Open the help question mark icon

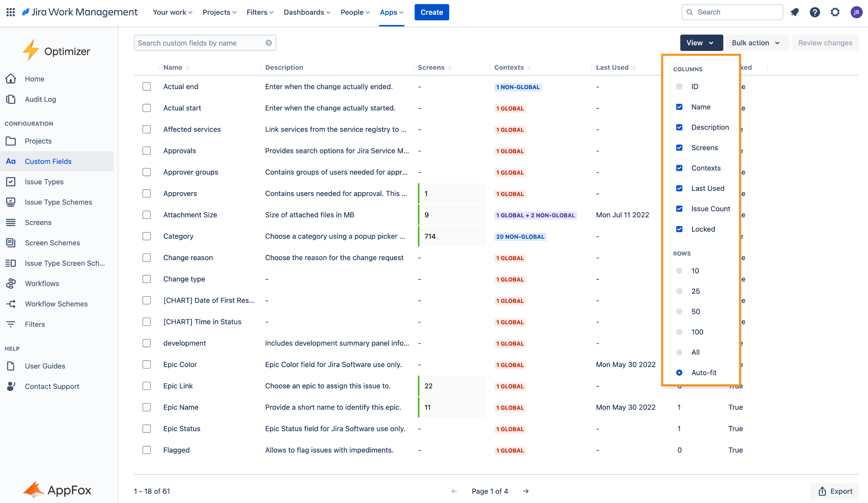point(815,12)
